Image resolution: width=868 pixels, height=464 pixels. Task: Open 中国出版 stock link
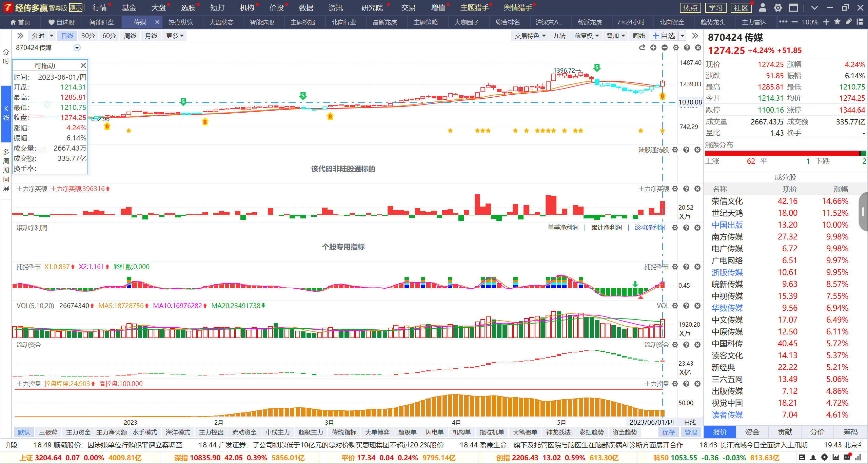click(727, 225)
